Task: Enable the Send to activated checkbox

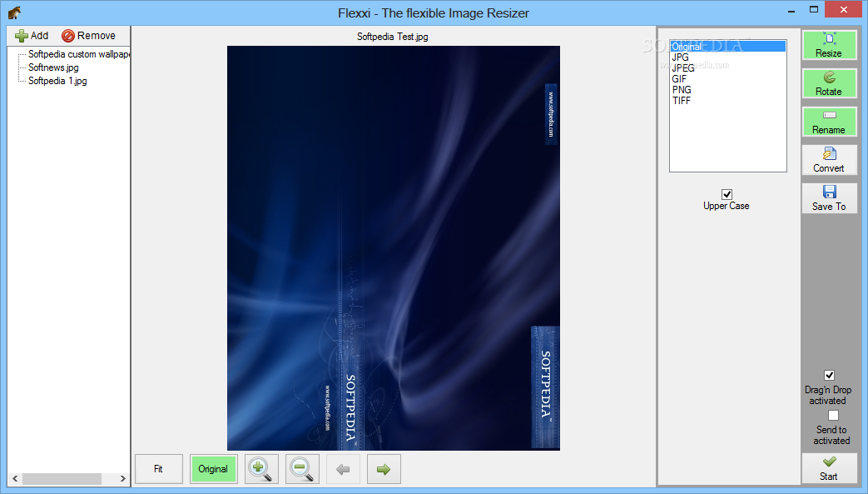Action: click(x=833, y=415)
